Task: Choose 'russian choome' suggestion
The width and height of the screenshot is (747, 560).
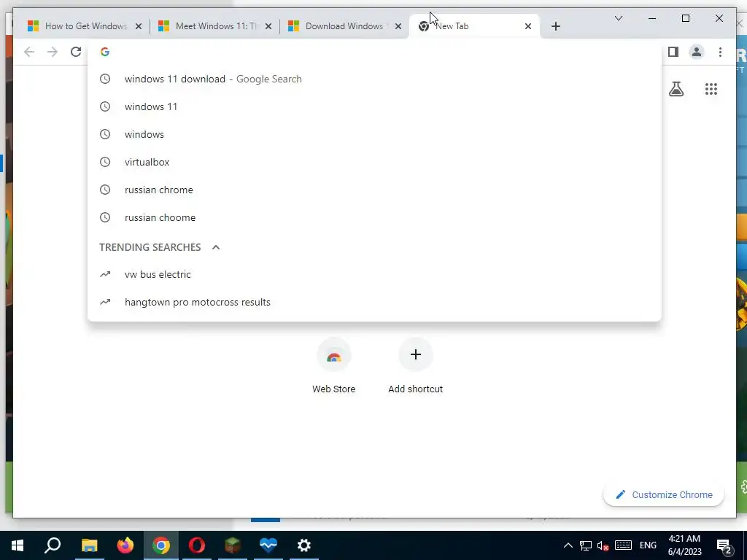Action: pyautogui.click(x=374, y=217)
